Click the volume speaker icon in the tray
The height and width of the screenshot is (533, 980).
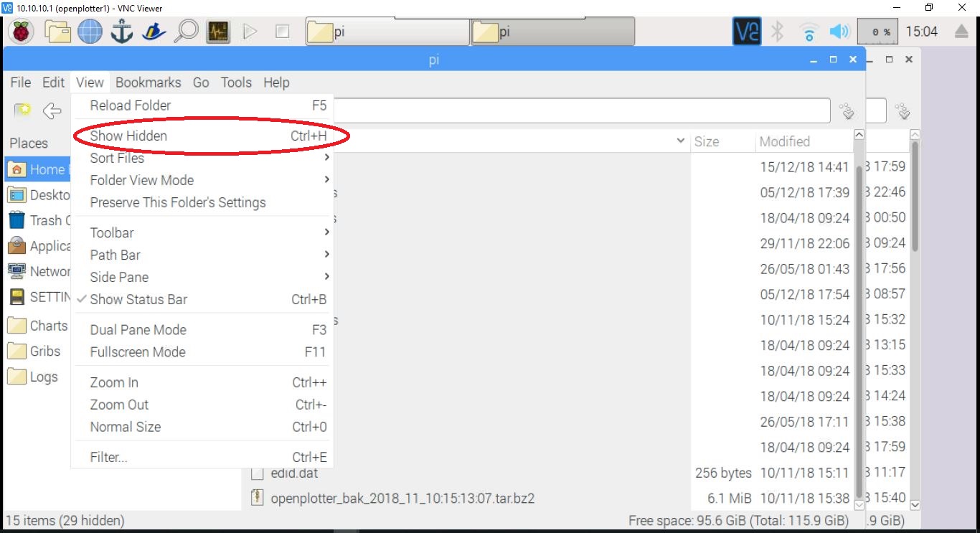(839, 32)
